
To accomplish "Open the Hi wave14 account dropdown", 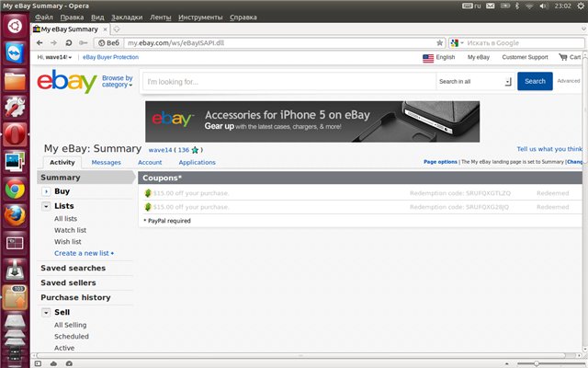I will point(54,57).
